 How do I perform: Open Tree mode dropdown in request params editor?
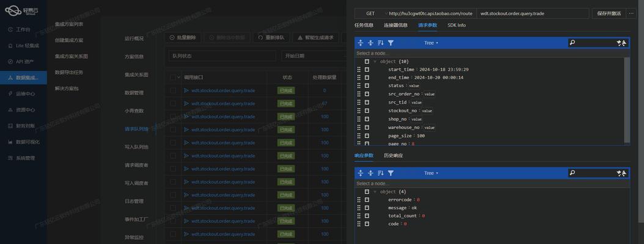pos(431,43)
